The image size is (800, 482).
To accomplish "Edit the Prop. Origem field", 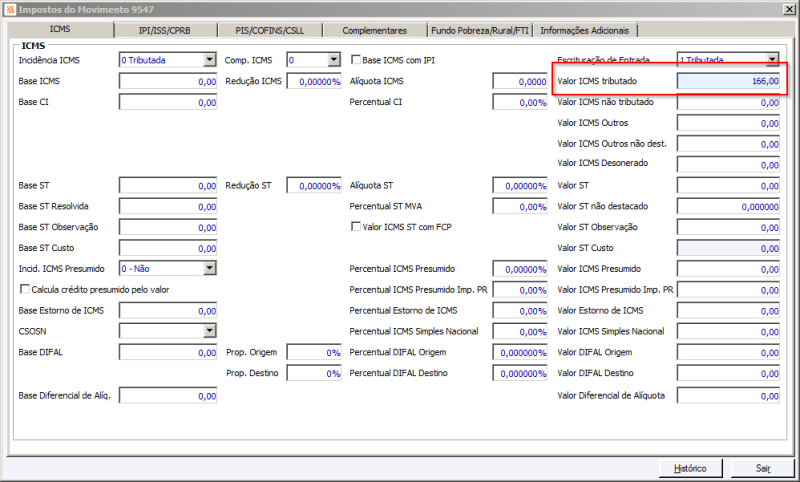I will [x=314, y=353].
